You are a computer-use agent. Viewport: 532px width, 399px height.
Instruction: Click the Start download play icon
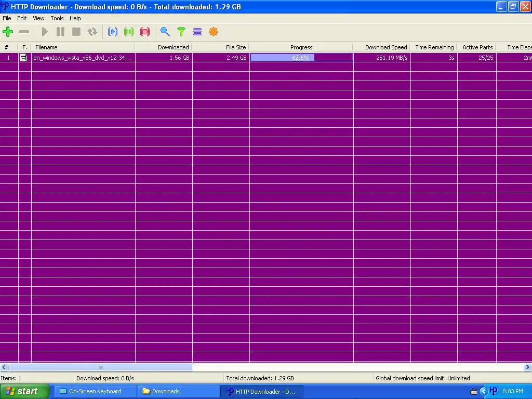45,32
